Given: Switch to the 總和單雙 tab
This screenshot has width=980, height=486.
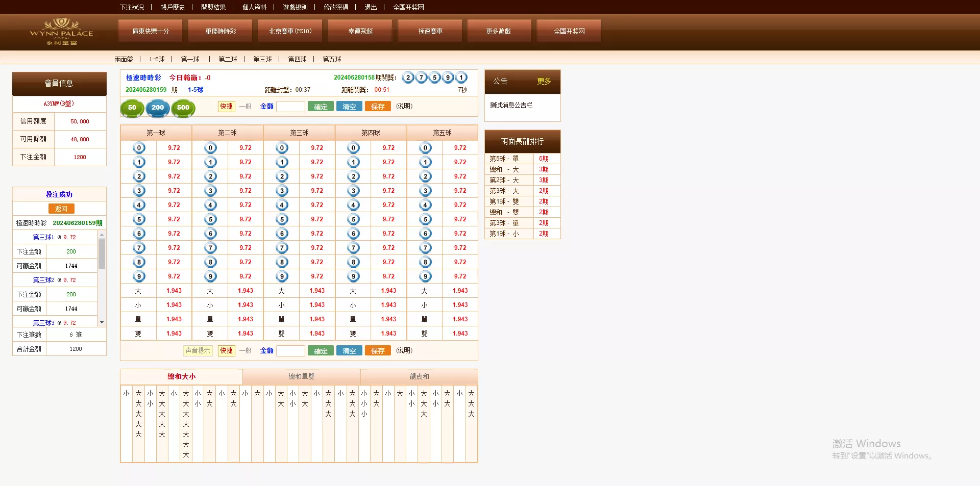Looking at the screenshot, I should point(301,376).
